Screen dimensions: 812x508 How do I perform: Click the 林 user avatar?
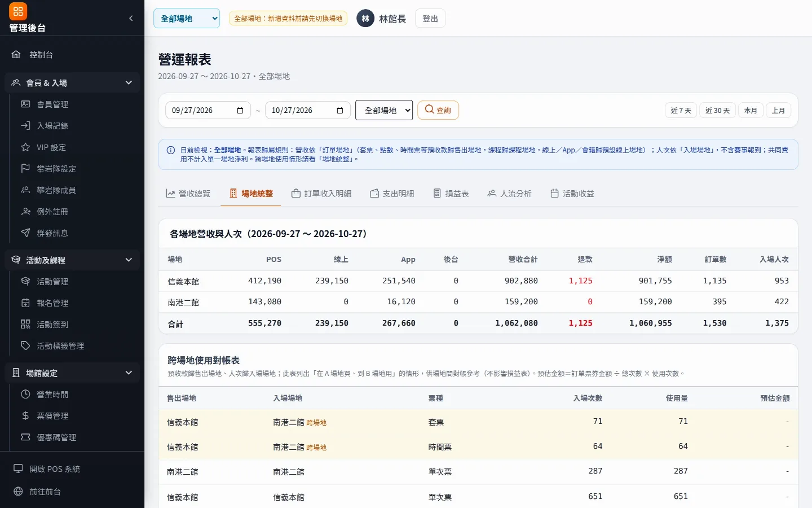pos(365,19)
